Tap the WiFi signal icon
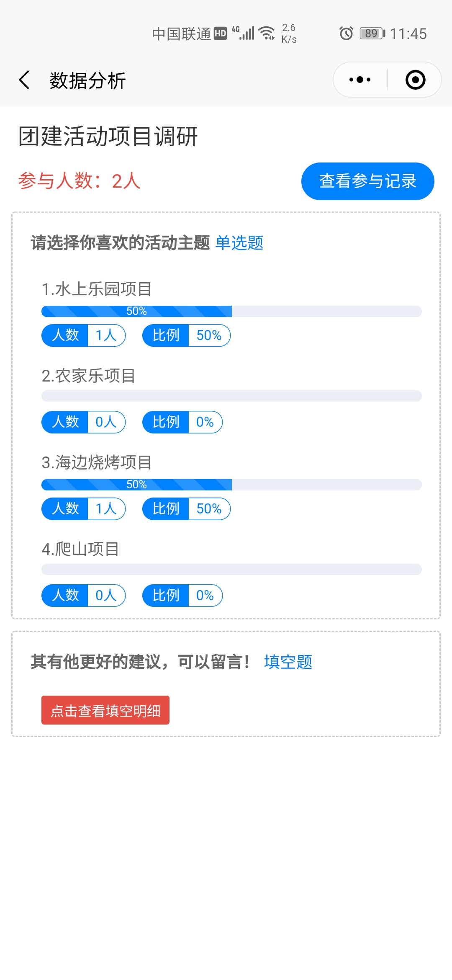The image size is (452, 980). coord(267,33)
